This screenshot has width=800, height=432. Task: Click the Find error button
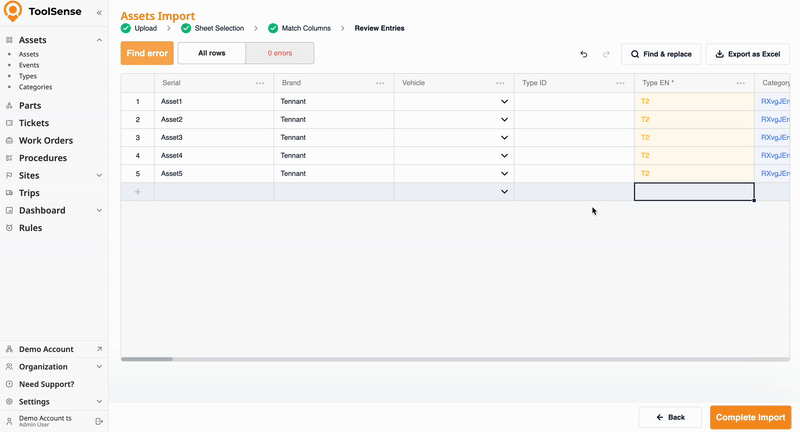[x=147, y=53]
